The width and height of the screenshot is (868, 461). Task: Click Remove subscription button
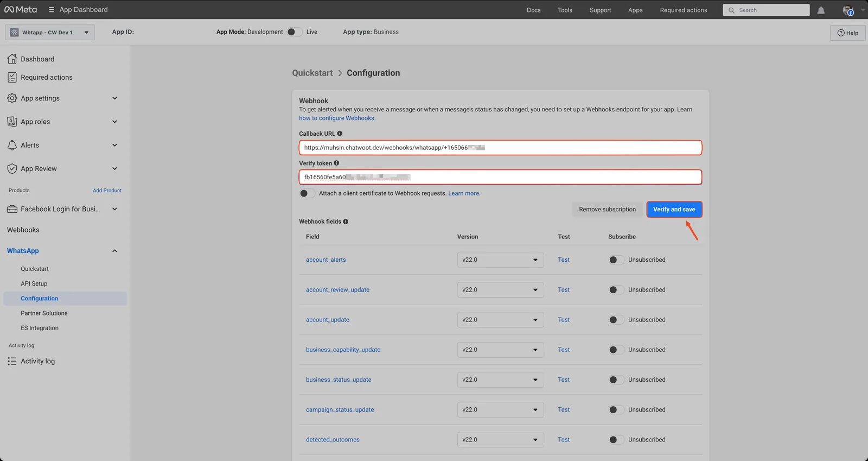pyautogui.click(x=608, y=210)
